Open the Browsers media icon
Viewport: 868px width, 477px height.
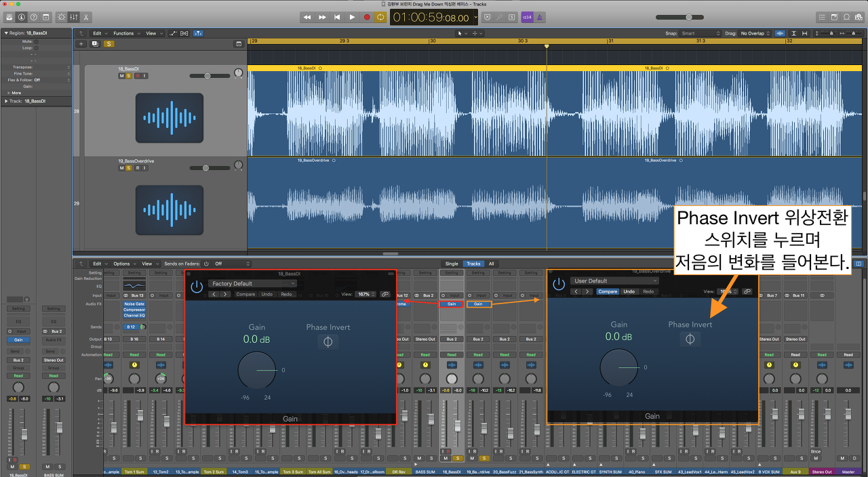pyautogui.click(x=859, y=16)
